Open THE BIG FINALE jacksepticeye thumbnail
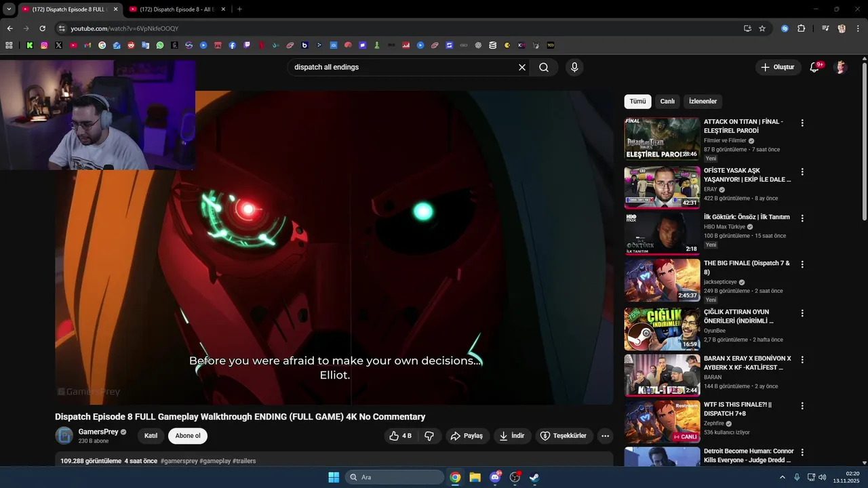This screenshot has width=868, height=488. tap(662, 281)
